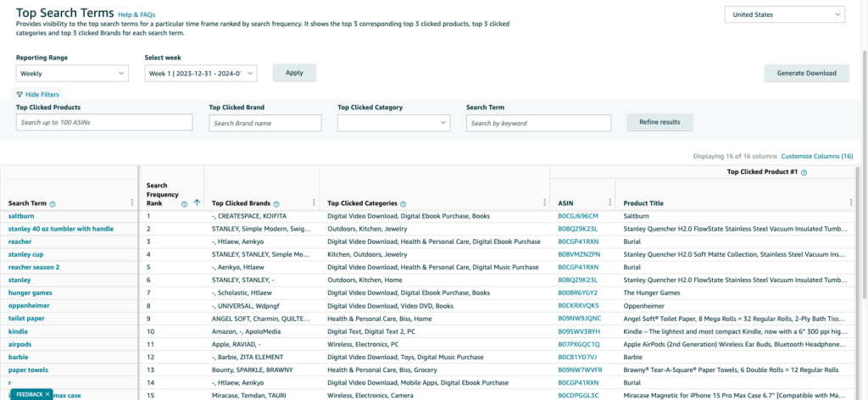
Task: Open ASIN B0CGJ696CM link
Action: (578, 216)
